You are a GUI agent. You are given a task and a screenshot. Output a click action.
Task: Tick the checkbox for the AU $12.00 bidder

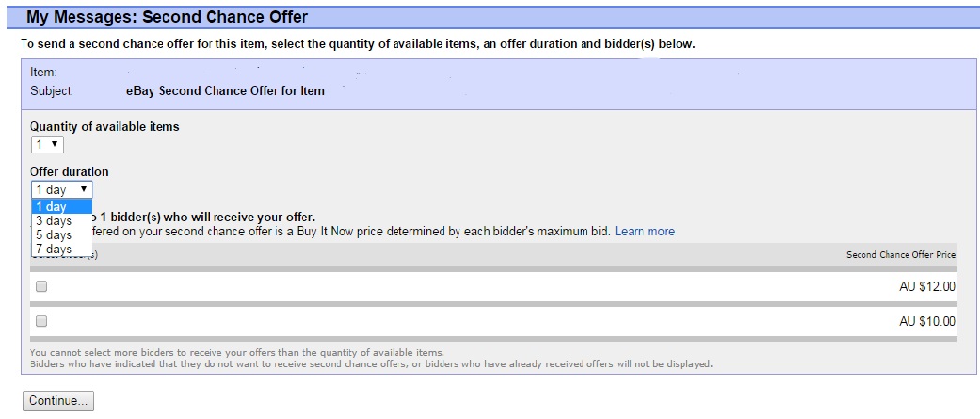click(41, 286)
